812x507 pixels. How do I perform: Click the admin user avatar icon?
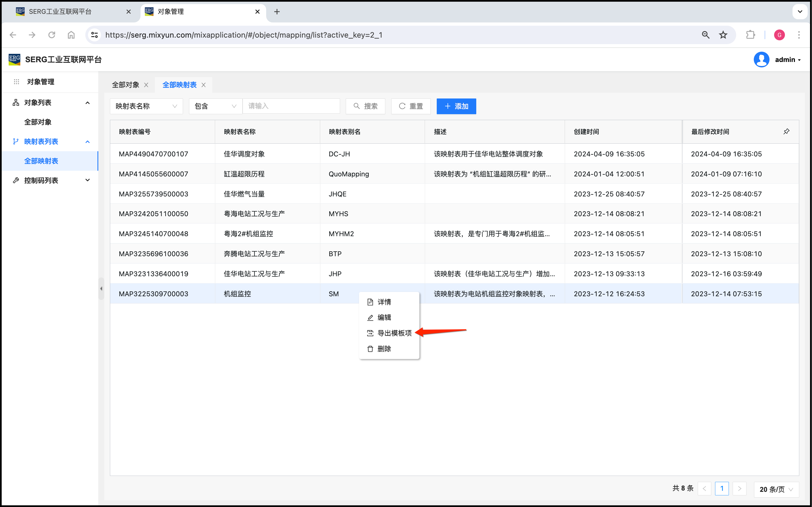(761, 60)
